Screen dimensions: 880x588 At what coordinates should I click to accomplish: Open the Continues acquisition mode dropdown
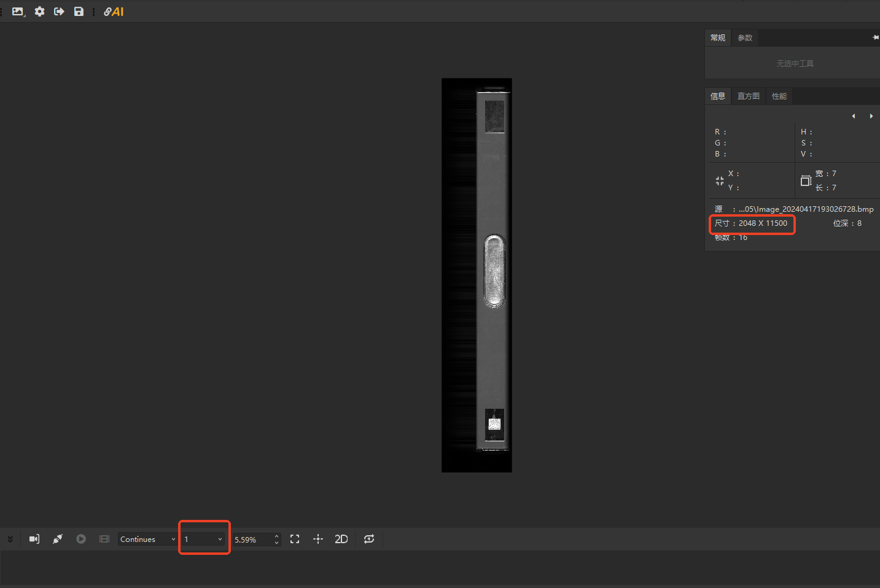[x=147, y=539]
